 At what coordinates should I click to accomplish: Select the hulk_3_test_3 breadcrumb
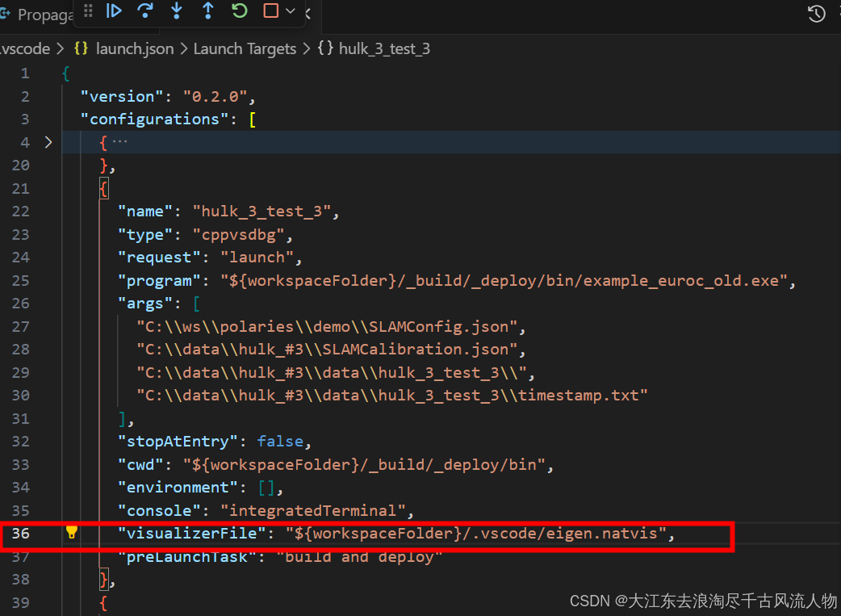(x=384, y=48)
